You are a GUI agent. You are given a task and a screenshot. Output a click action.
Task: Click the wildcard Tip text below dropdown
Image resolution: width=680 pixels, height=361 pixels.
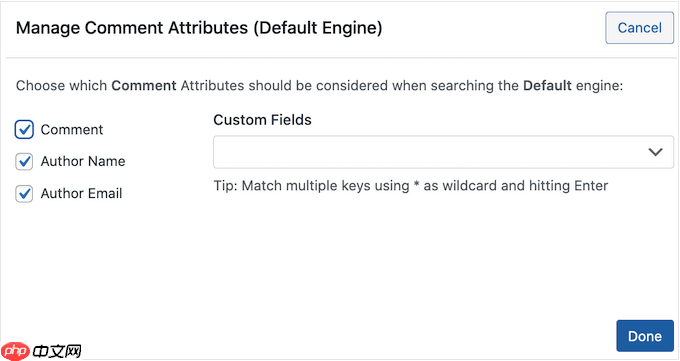pos(411,186)
